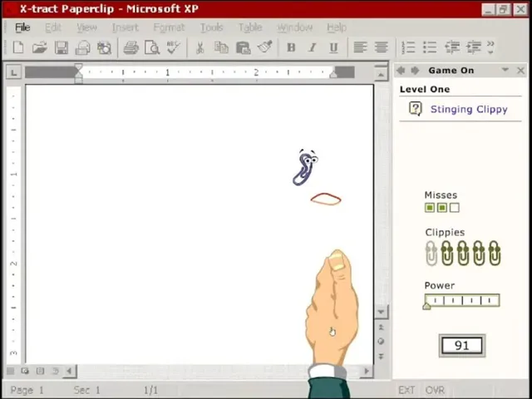Screen dimensions: 532x399
Task: Expand the toolbar overflow chevron
Action: pos(490,47)
